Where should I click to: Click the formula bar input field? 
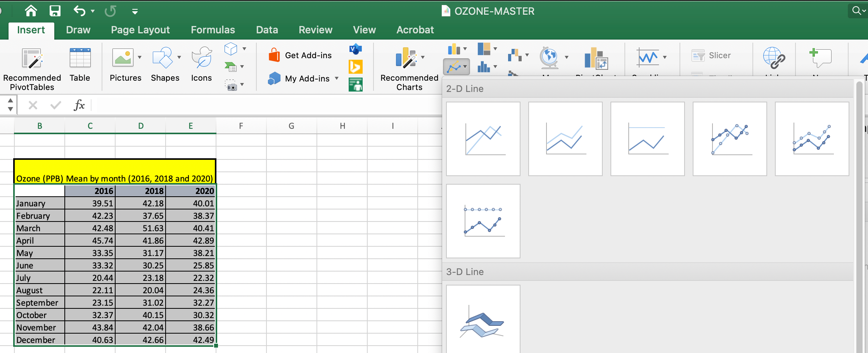coord(268,105)
